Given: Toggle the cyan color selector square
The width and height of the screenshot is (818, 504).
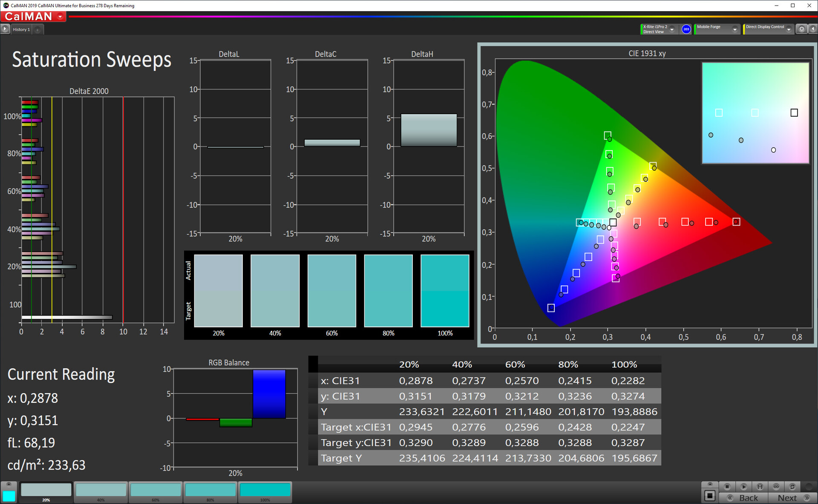Looking at the screenshot, I should 9,496.
